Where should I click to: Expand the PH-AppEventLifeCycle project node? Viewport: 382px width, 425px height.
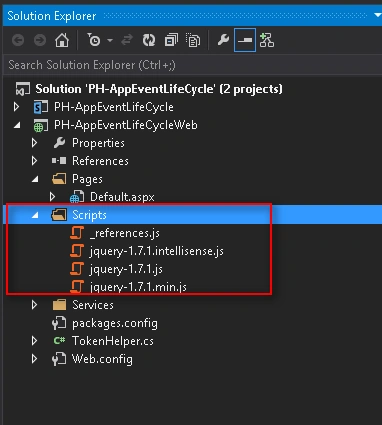point(17,107)
